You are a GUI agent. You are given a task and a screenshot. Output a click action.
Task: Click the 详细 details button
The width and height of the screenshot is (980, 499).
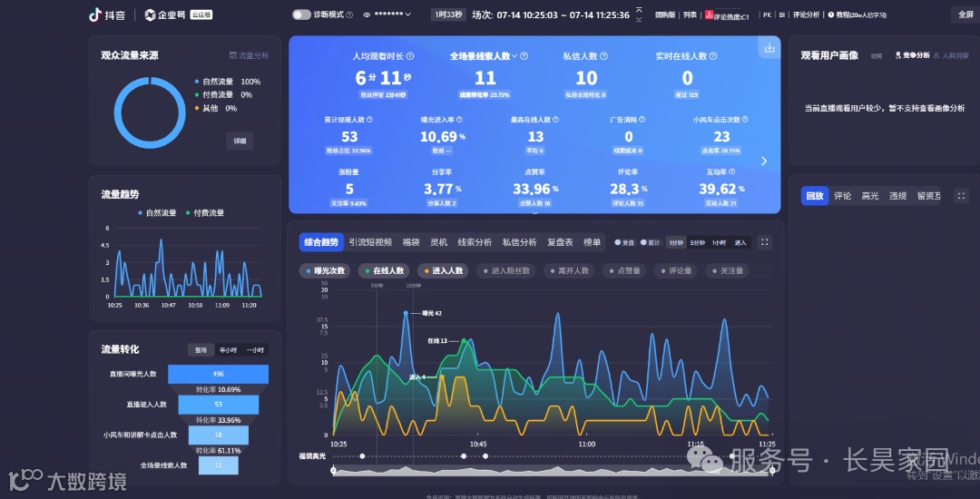(240, 142)
